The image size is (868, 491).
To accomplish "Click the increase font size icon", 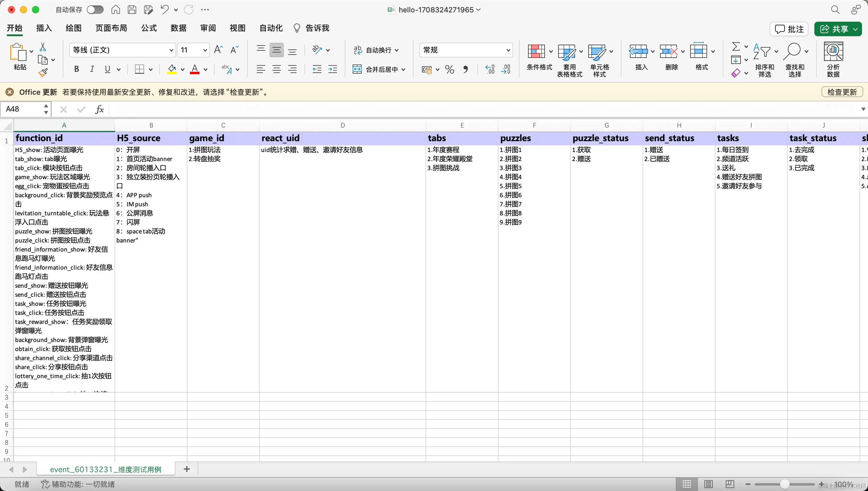I will tap(218, 50).
